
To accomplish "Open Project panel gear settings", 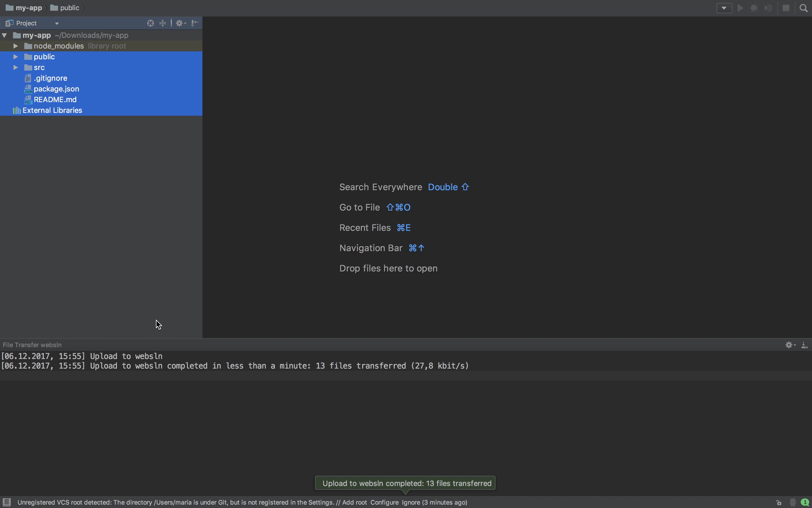I will tap(181, 23).
